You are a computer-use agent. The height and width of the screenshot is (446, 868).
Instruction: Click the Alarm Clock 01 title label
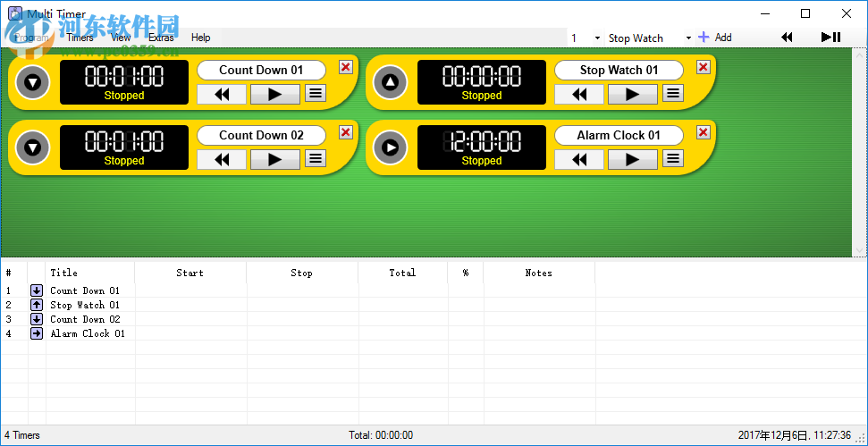pyautogui.click(x=619, y=136)
